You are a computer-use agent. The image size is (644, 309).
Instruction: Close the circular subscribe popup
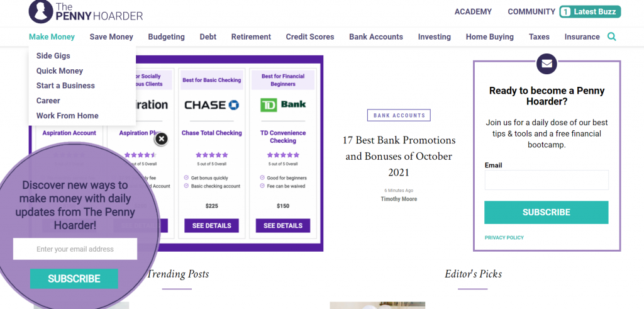[x=162, y=138]
